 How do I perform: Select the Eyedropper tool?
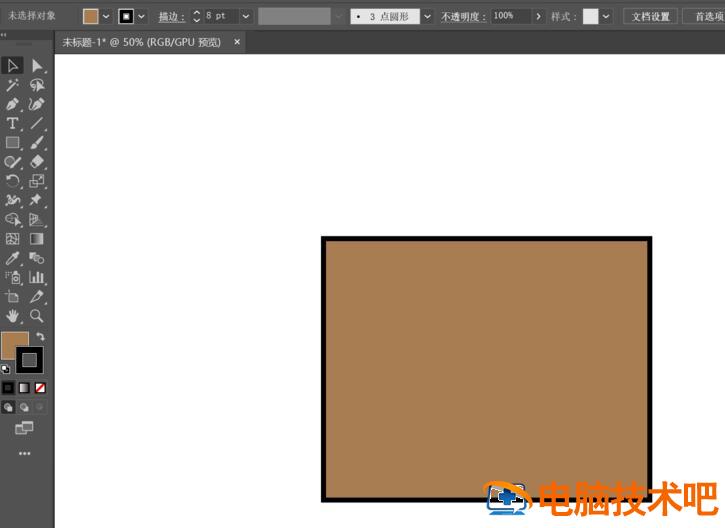[x=12, y=258]
